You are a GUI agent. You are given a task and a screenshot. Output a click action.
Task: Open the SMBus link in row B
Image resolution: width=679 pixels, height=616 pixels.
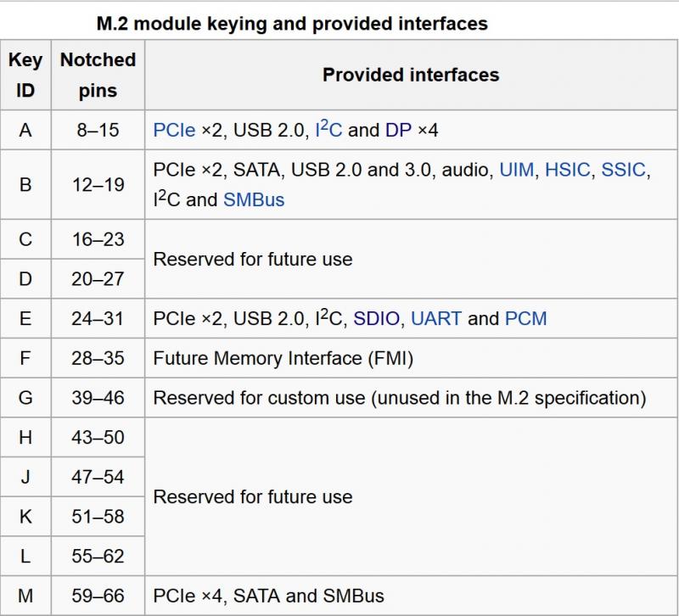click(254, 200)
